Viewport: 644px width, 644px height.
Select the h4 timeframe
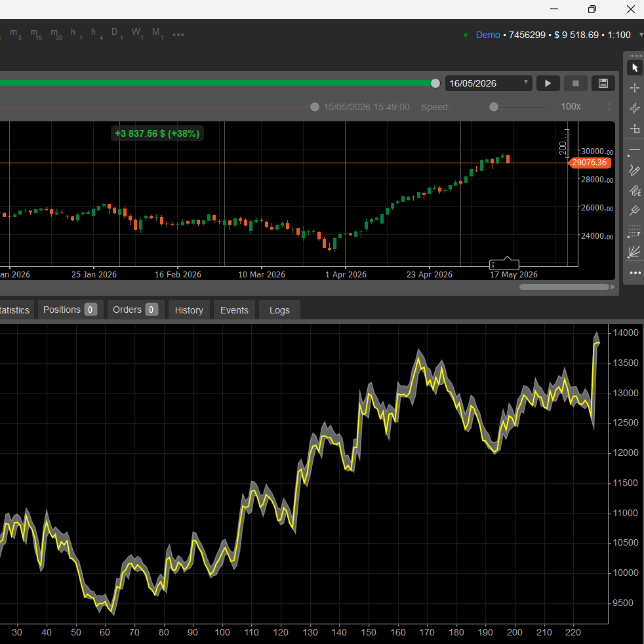point(96,33)
